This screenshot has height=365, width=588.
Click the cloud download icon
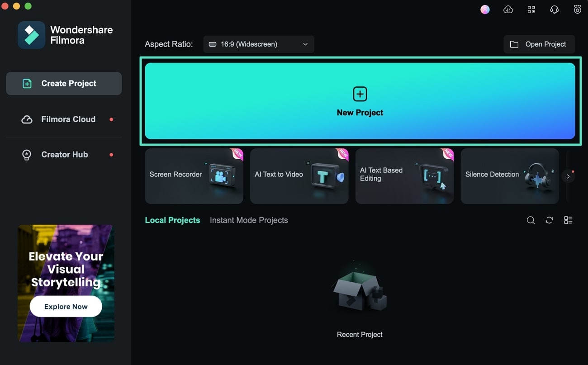point(508,9)
